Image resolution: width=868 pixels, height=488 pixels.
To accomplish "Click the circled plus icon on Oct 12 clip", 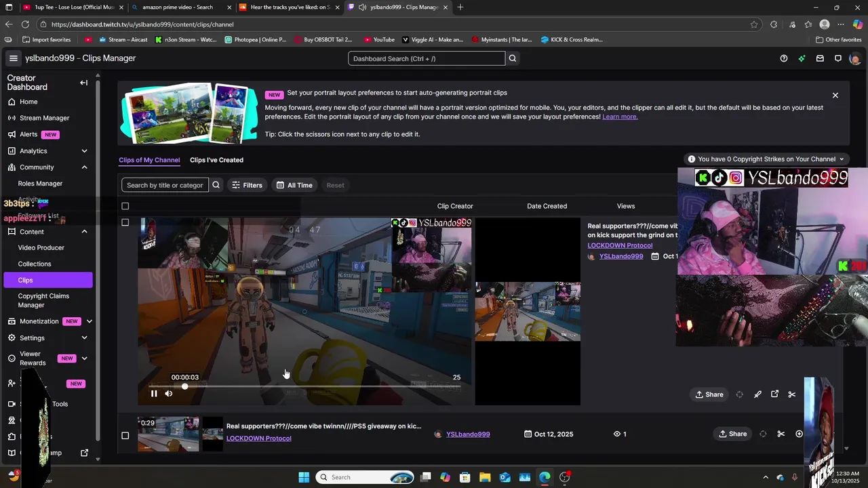I will coord(799,434).
